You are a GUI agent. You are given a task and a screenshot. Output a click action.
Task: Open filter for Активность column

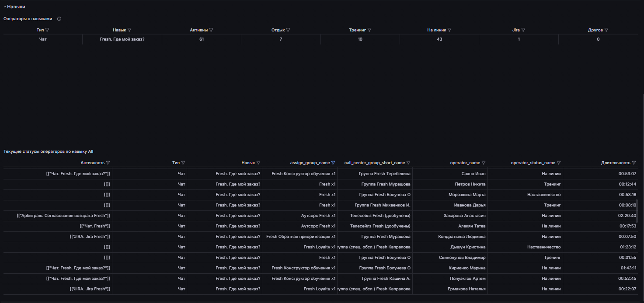coord(108,163)
